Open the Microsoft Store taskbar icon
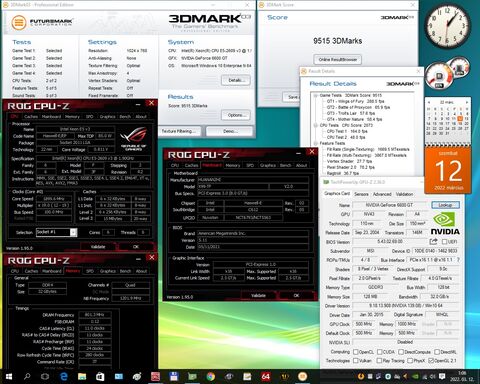 tap(100, 377)
